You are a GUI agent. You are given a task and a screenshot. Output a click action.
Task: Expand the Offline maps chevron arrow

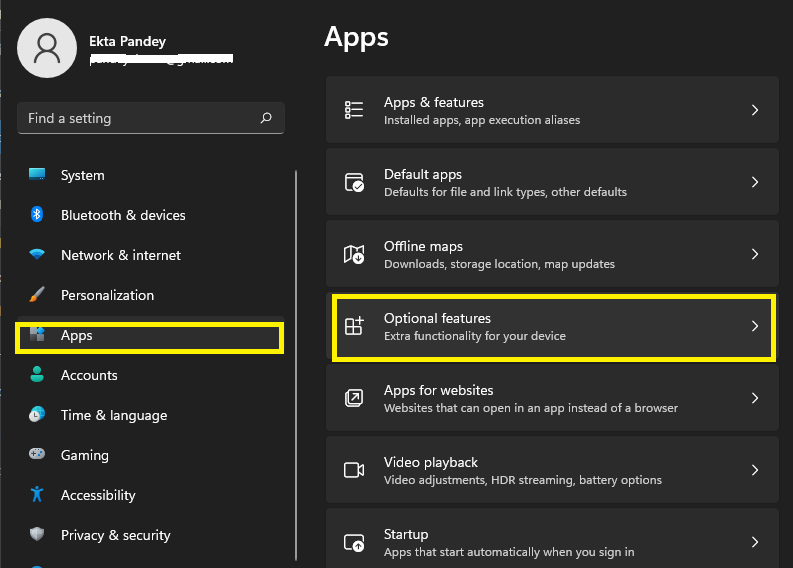click(x=755, y=255)
